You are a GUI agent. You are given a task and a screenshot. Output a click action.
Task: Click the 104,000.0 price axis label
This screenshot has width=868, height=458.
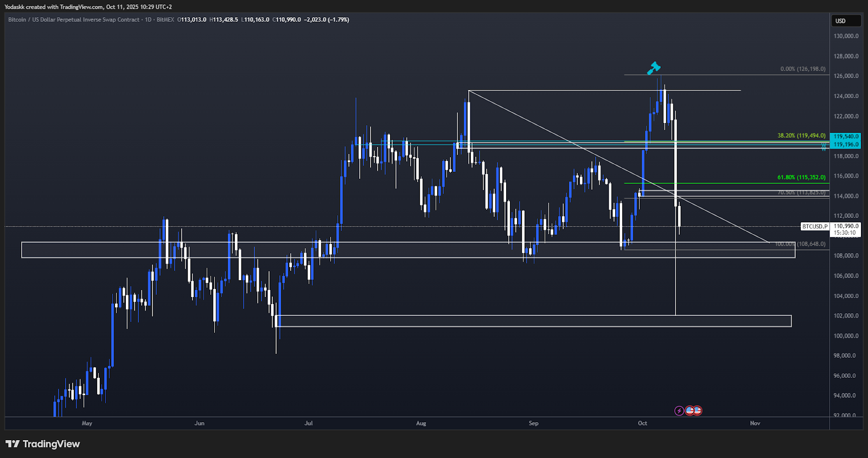846,296
